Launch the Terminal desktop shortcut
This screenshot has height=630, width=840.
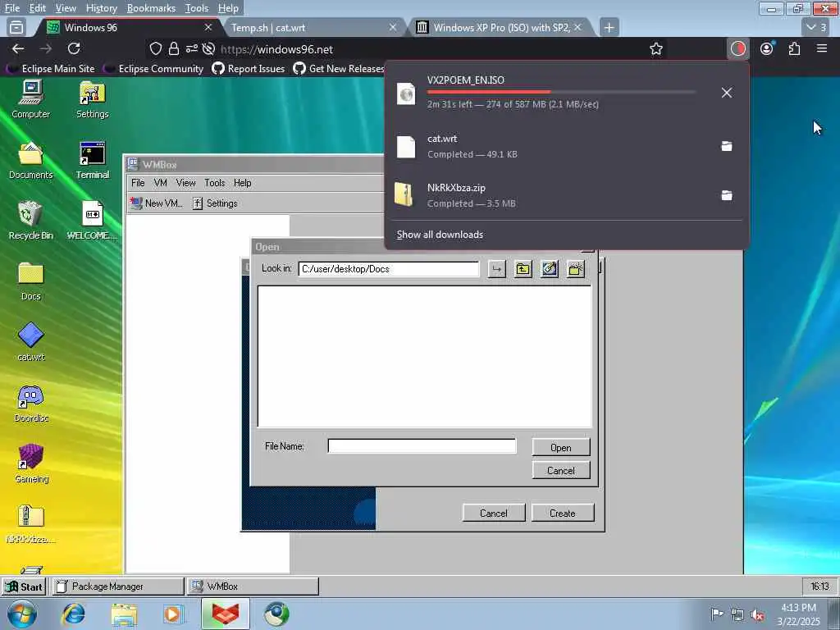(92, 160)
